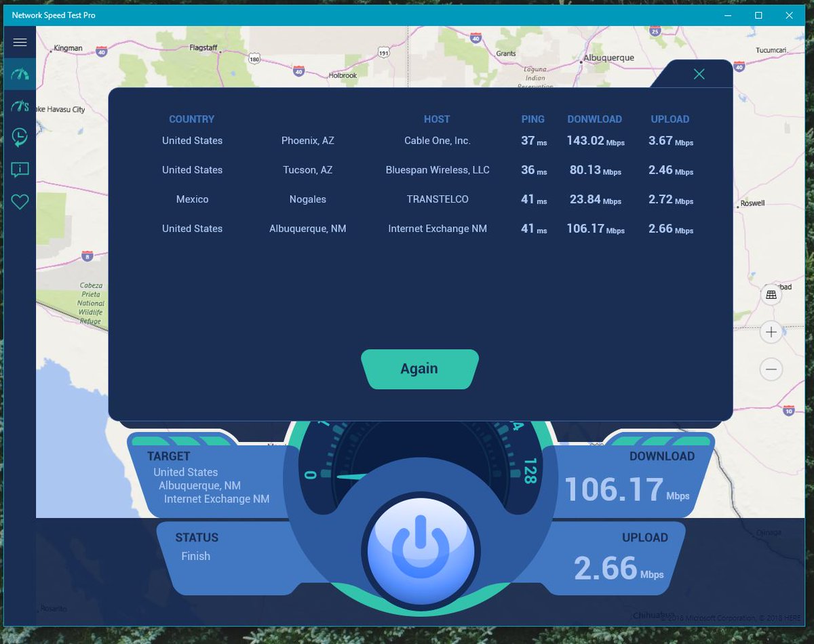814x644 pixels.
Task: Zoom in on the map
Action: (x=771, y=332)
